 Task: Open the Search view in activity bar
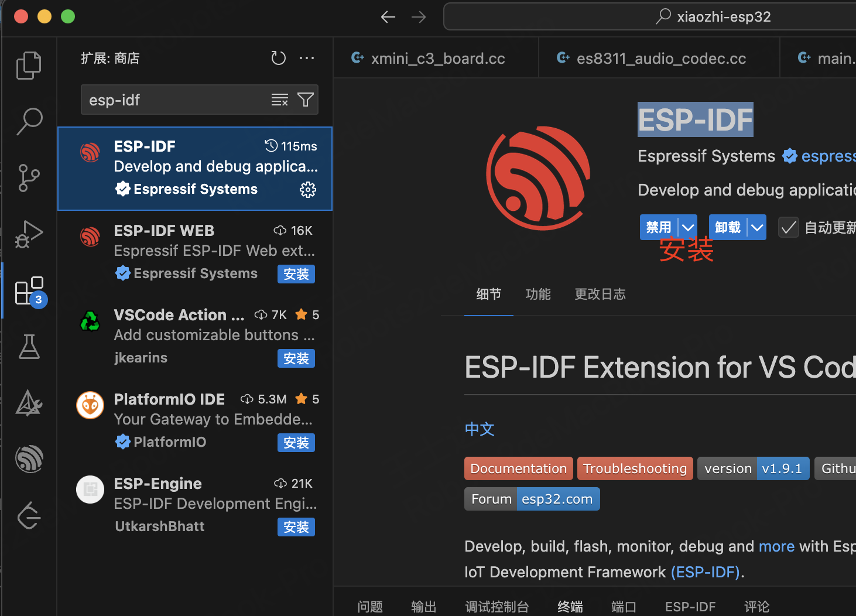29,121
